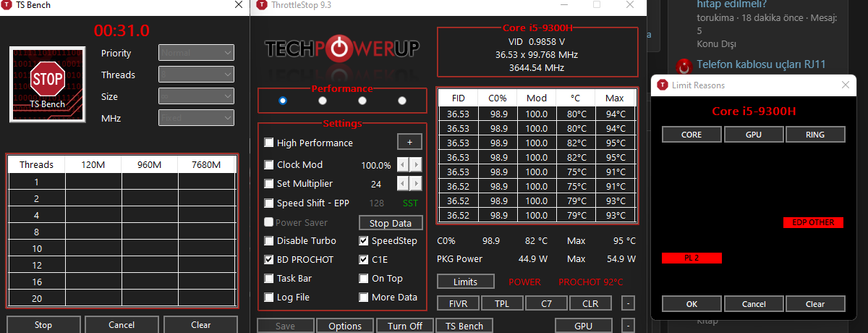Open the Limits window button
The height and width of the screenshot is (333, 868).
pos(466,282)
